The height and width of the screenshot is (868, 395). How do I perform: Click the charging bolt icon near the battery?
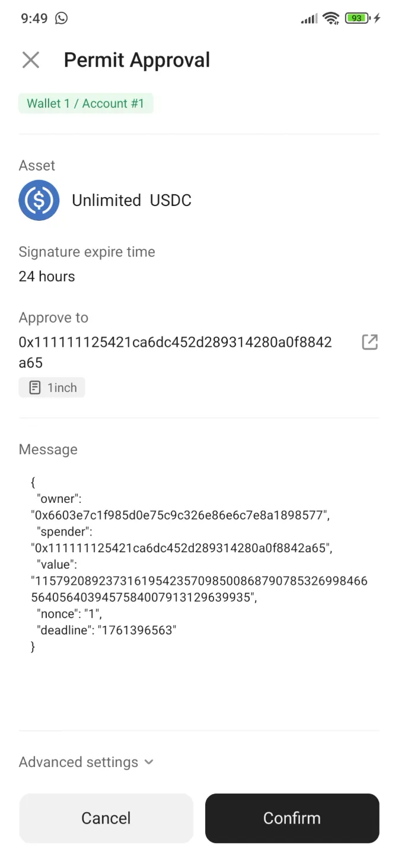click(378, 18)
